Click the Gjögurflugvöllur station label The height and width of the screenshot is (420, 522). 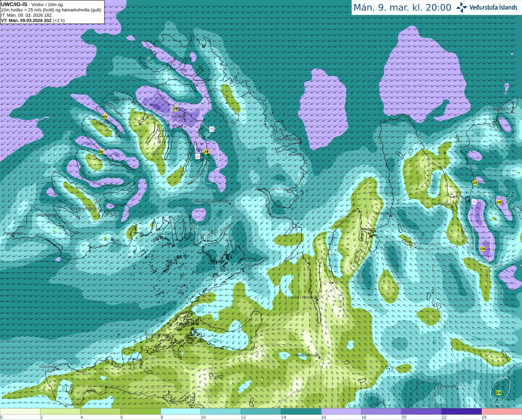pos(287,139)
